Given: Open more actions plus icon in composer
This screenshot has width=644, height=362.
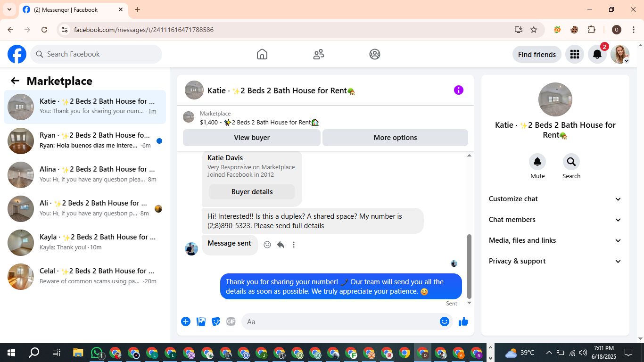Looking at the screenshot, I should coord(186,321).
